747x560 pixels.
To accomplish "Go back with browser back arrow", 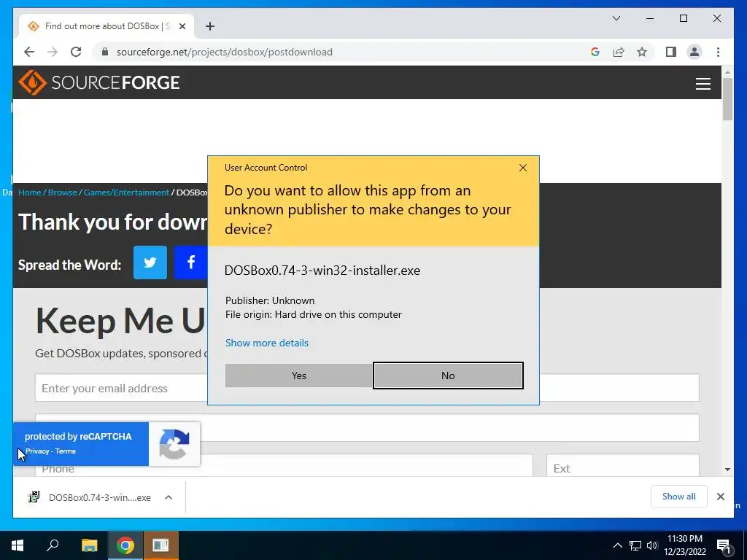I will [x=29, y=52].
